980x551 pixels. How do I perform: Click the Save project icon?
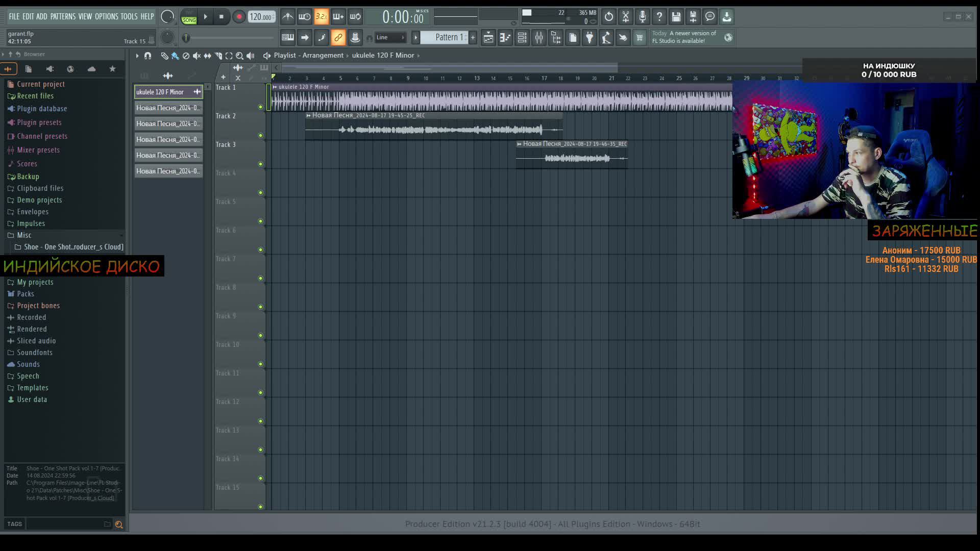pyautogui.click(x=676, y=17)
